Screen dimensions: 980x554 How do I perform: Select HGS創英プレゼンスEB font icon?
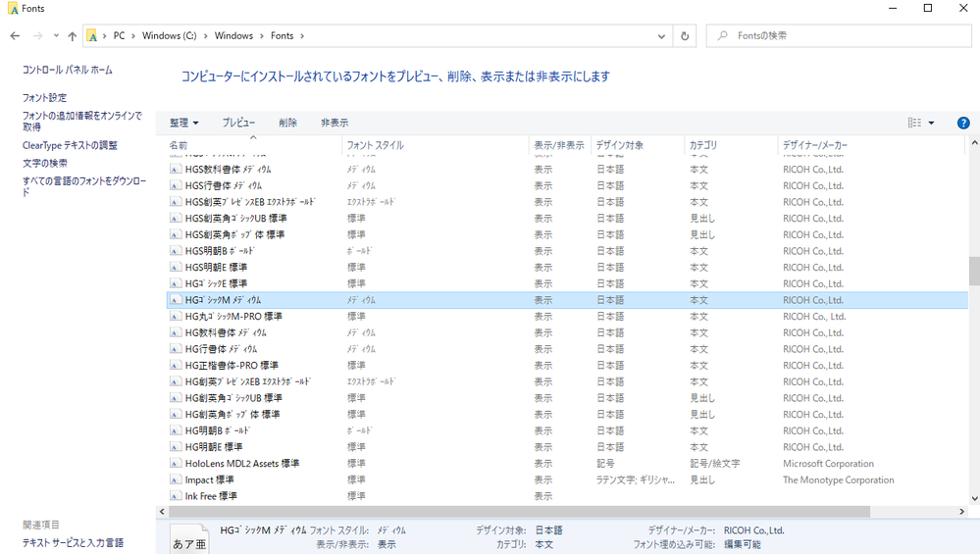point(176,202)
